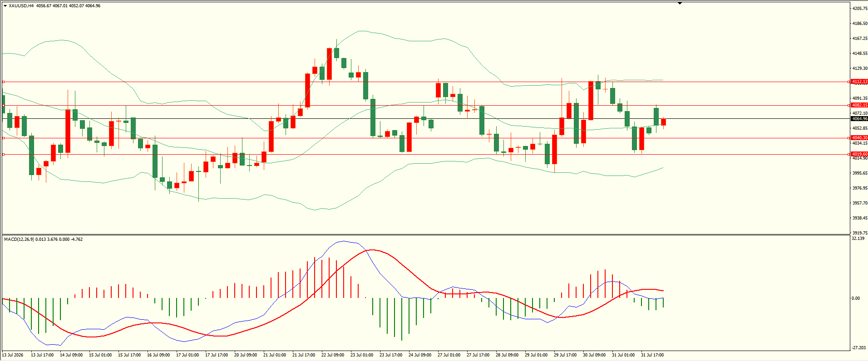Click the small triangle before XAUUSD,H4
Image resolution: width=868 pixels, height=361 pixels.
tap(5, 6)
